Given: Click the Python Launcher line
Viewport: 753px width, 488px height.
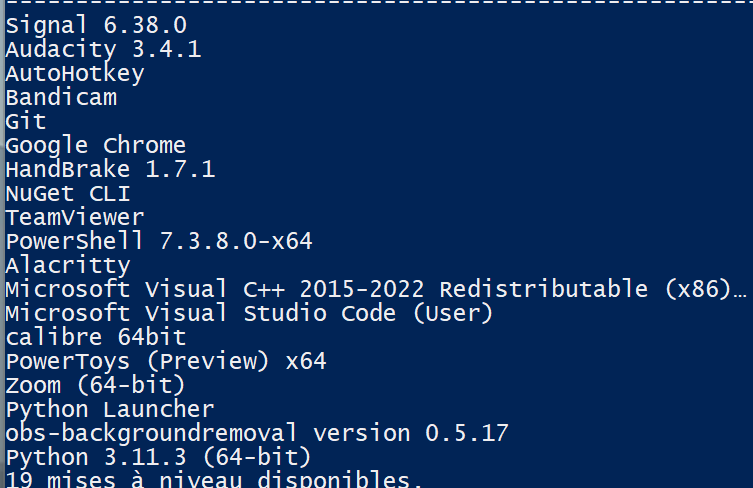Looking at the screenshot, I should pos(110,410).
